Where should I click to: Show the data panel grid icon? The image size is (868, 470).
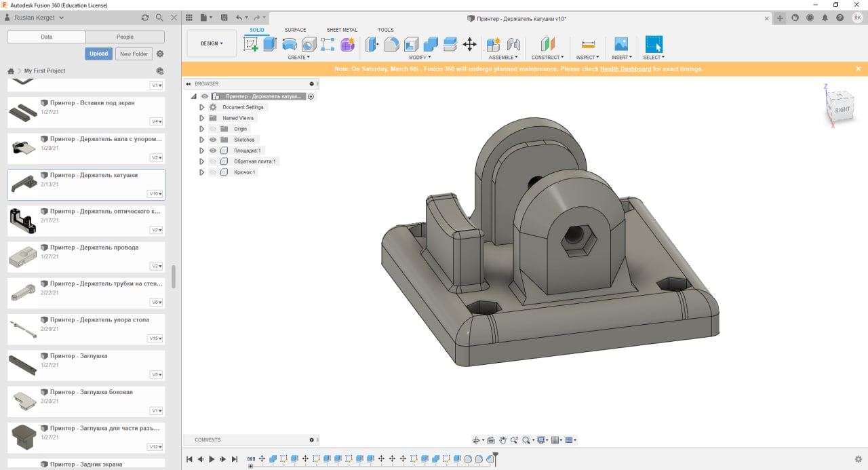(189, 18)
